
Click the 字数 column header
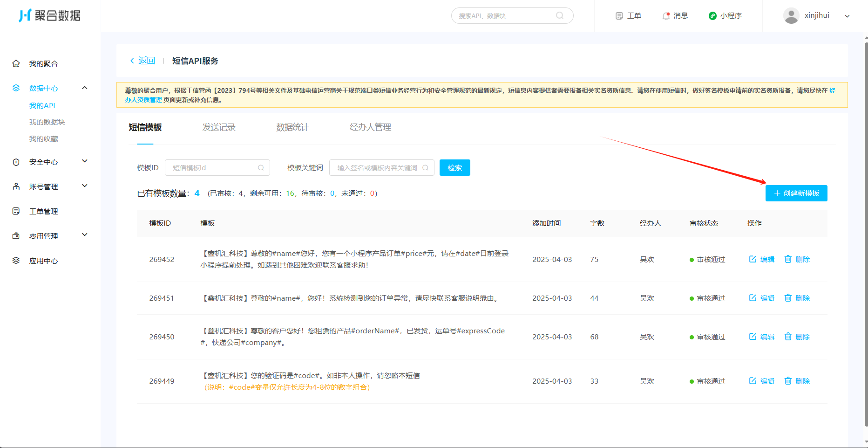[597, 223]
